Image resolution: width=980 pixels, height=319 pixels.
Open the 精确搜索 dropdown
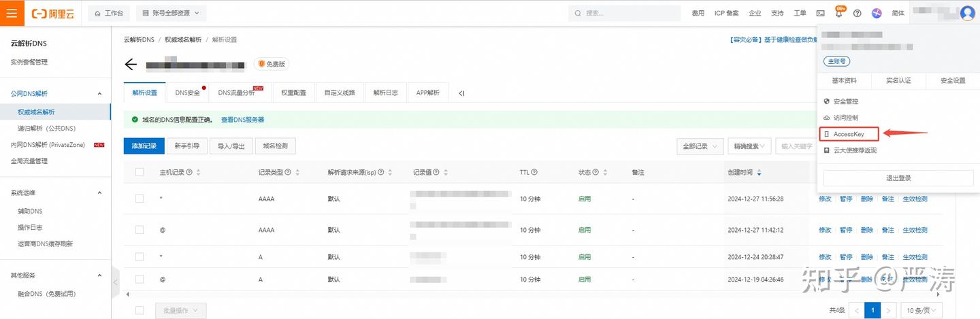[749, 146]
